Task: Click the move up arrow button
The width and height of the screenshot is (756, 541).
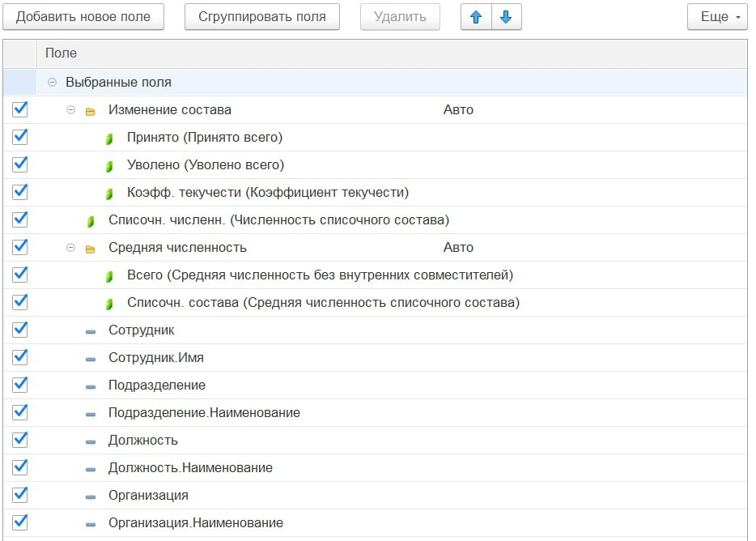Action: coord(476,17)
